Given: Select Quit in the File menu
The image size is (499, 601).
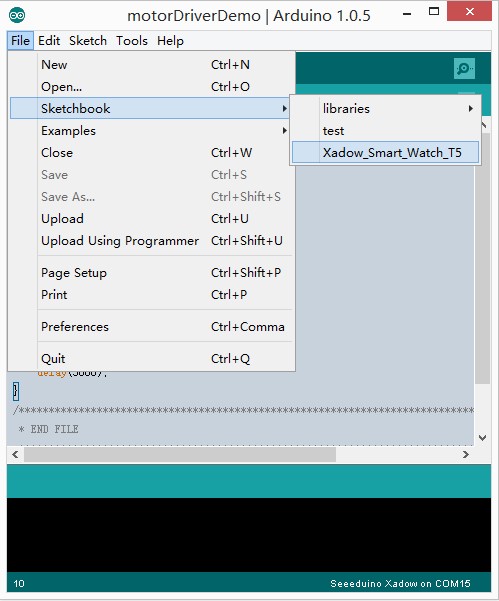Looking at the screenshot, I should pyautogui.click(x=152, y=359).
